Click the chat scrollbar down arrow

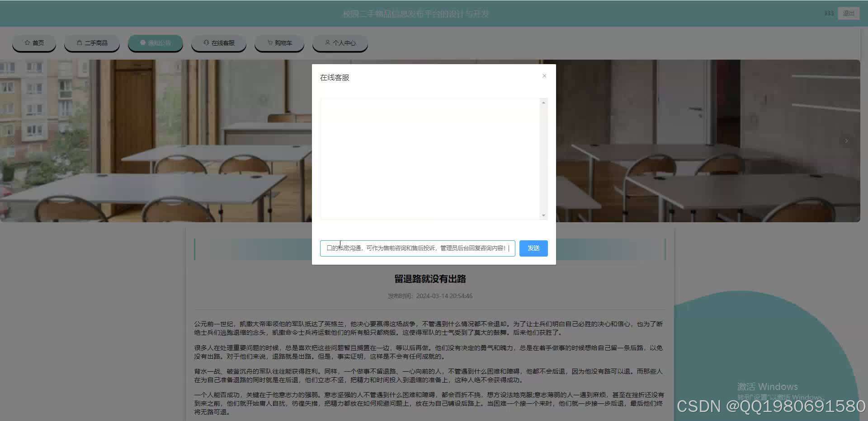544,215
